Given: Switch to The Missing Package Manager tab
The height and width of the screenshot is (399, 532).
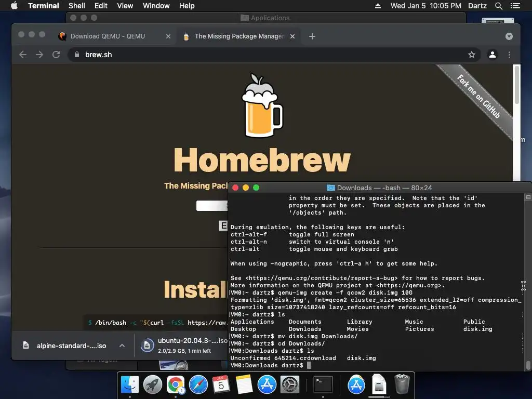Looking at the screenshot, I should 239,36.
